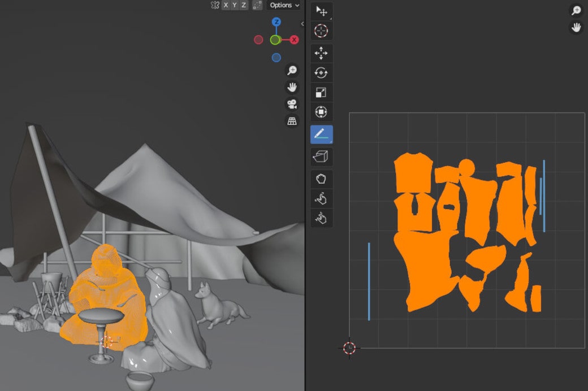The height and width of the screenshot is (391, 588).
Task: Select the Transform tool
Action: [321, 112]
